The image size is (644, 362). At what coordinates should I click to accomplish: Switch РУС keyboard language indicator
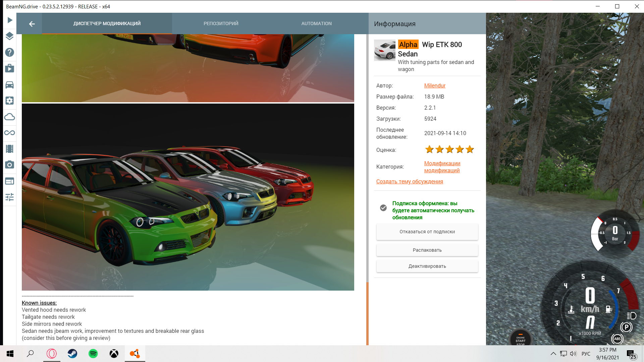(x=586, y=354)
